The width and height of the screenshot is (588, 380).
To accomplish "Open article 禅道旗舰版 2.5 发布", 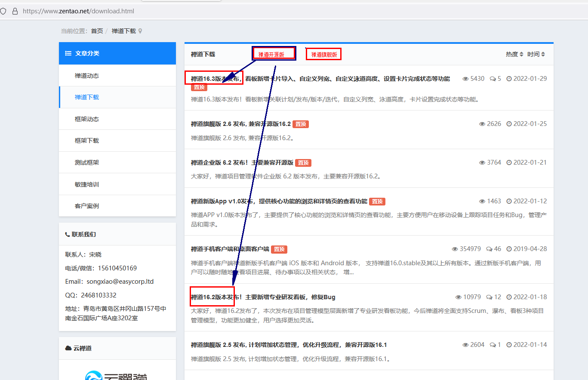I will [x=289, y=345].
